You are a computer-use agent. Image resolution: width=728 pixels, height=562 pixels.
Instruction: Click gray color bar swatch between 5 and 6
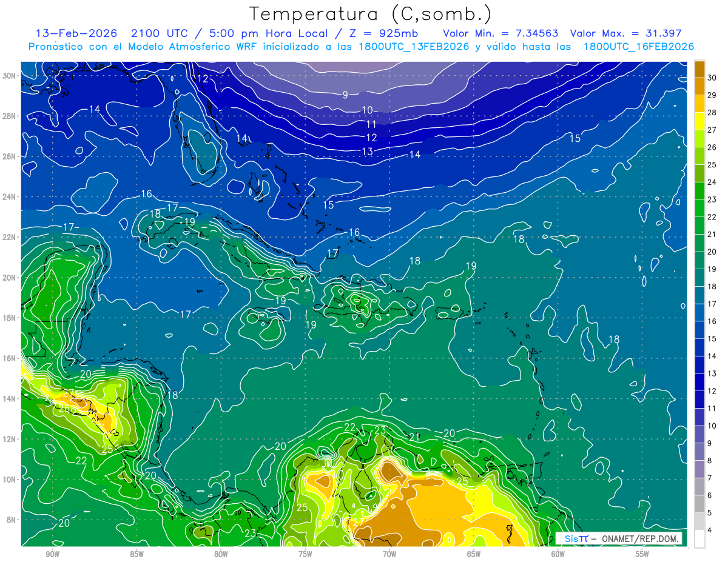[x=699, y=504]
